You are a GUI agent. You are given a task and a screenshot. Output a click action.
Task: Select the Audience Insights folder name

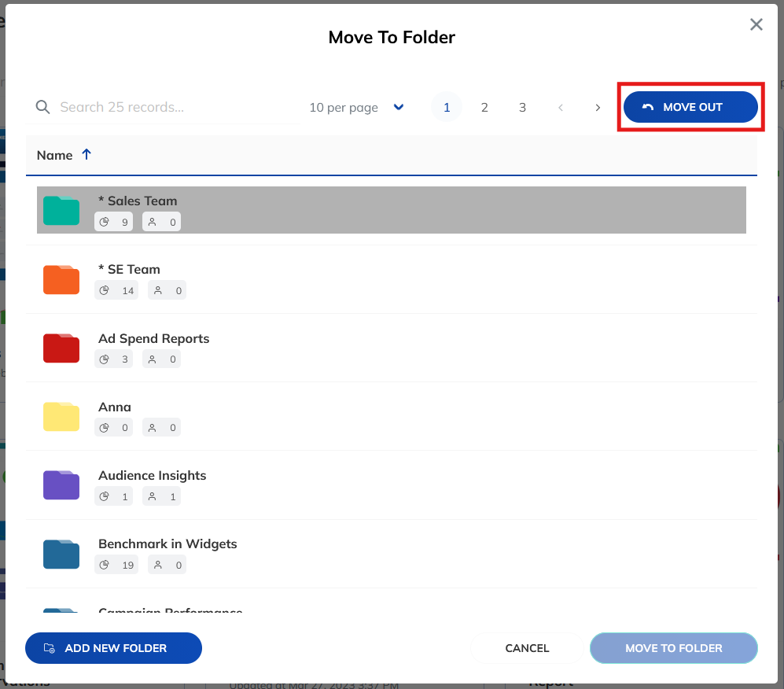coord(152,476)
